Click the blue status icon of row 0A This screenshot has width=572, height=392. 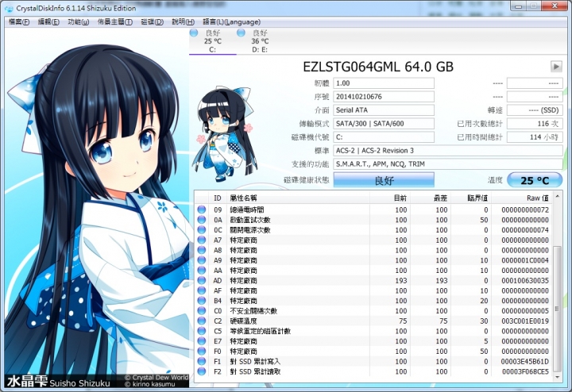tap(201, 220)
